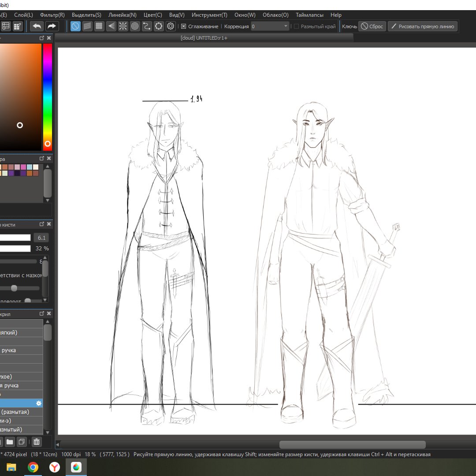Viewport: 476px width, 476px height.
Task: Open the Коррекция dropdown
Action: pos(270,26)
